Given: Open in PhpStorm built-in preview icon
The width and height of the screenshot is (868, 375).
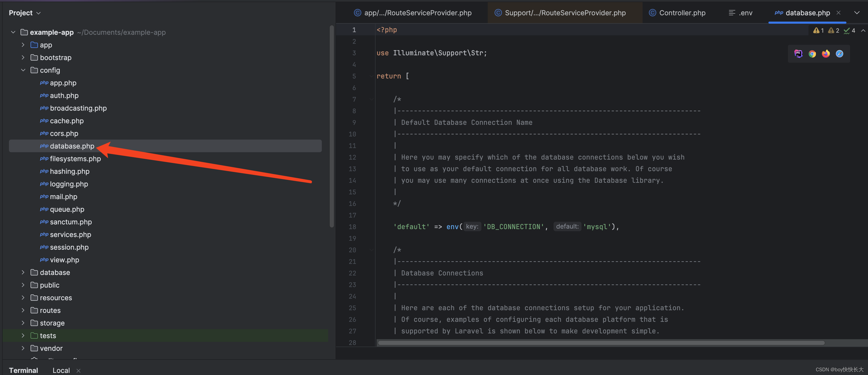Looking at the screenshot, I should [798, 54].
